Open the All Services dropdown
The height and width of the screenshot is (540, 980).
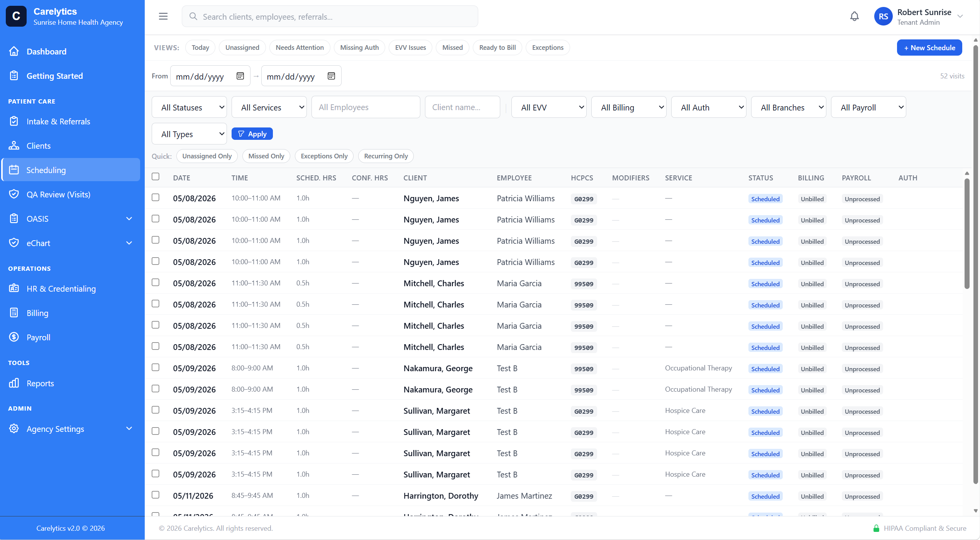coord(269,107)
